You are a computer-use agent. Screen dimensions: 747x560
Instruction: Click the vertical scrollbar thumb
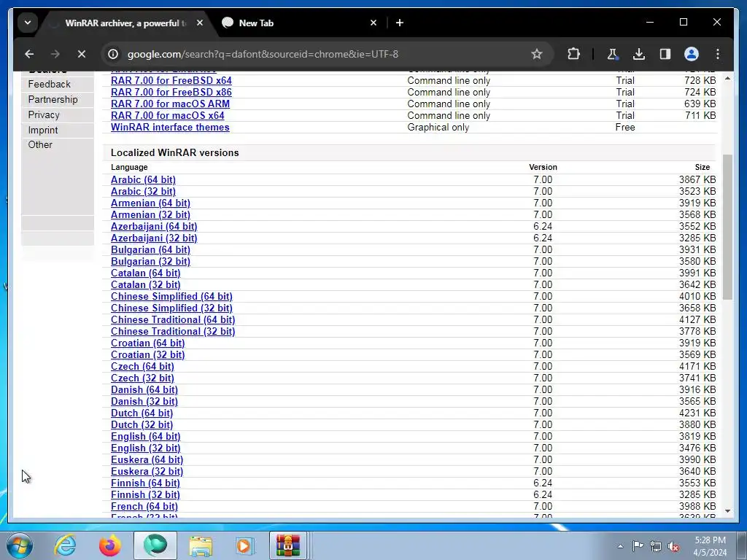click(x=727, y=227)
